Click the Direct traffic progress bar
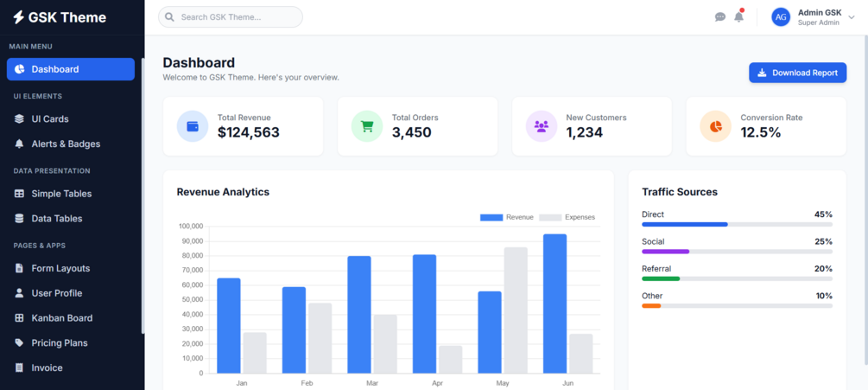Screen dimensions: 868x390 pyautogui.click(x=737, y=224)
